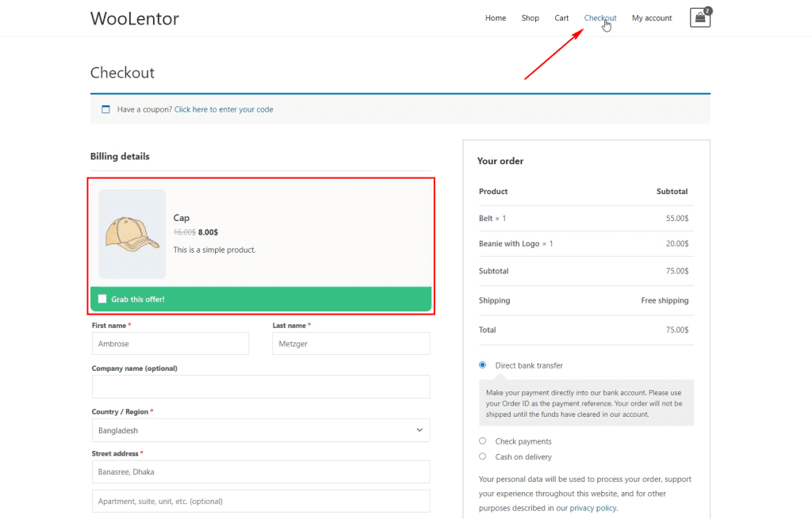This screenshot has width=812, height=519.
Task: Select Direct bank transfer payment option
Action: pos(482,365)
